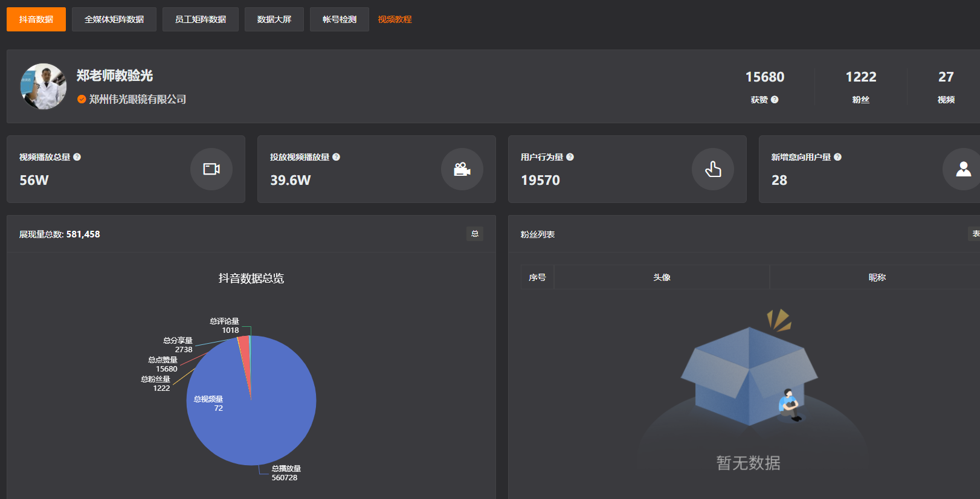Click the 暂无数据 empty state text

749,463
